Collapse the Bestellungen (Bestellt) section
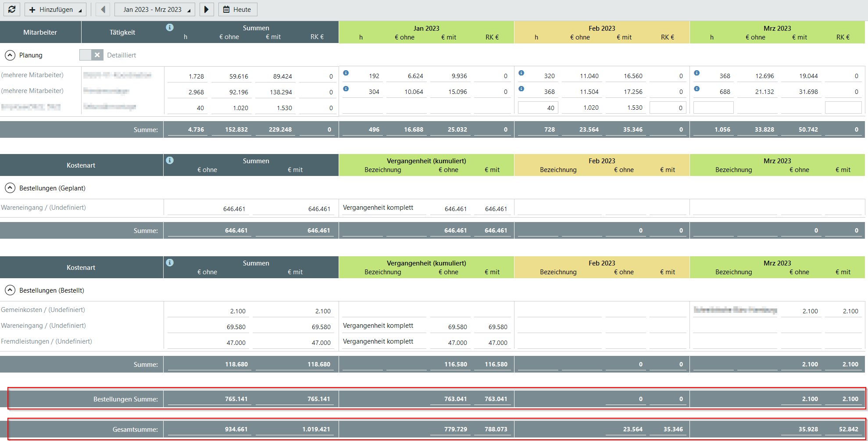Screen dimensions: 868x441 (10, 290)
